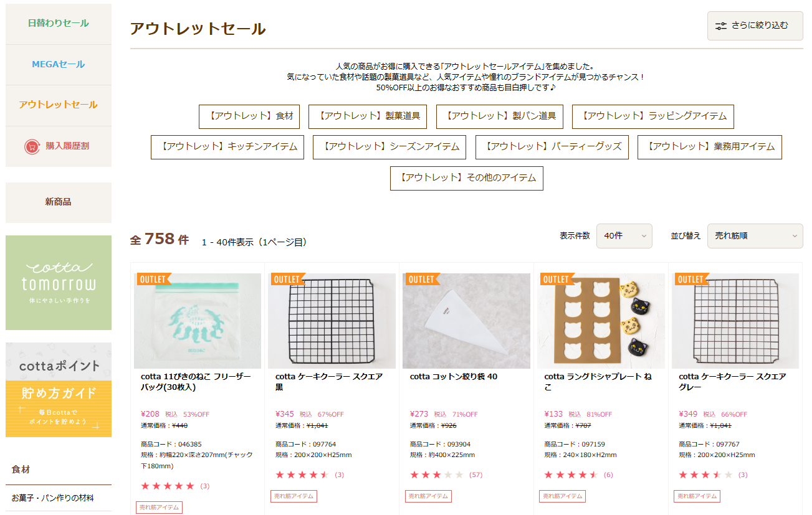
Task: Switch to the 日替わりセール tab
Action: (59, 24)
